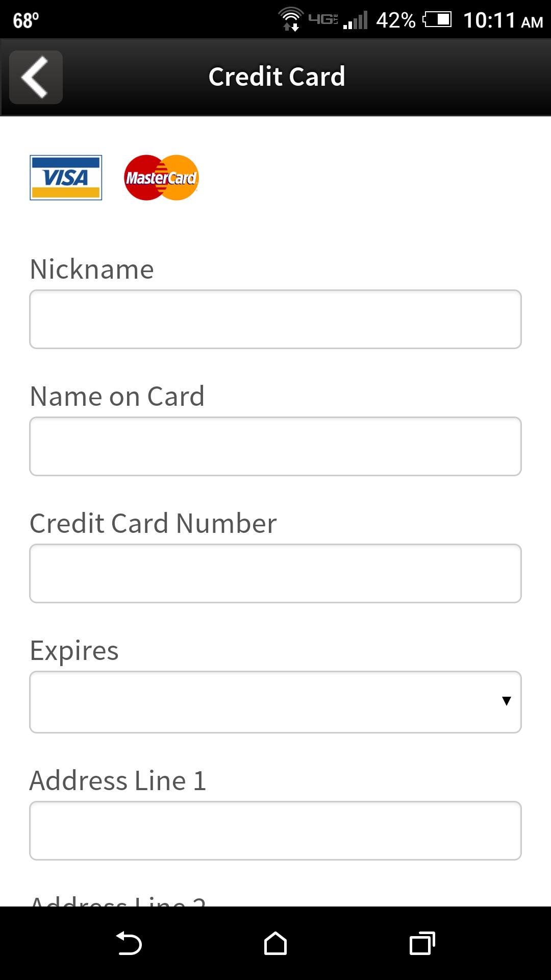Tap the battery status icon
Screen dimensions: 551x980
[437, 20]
